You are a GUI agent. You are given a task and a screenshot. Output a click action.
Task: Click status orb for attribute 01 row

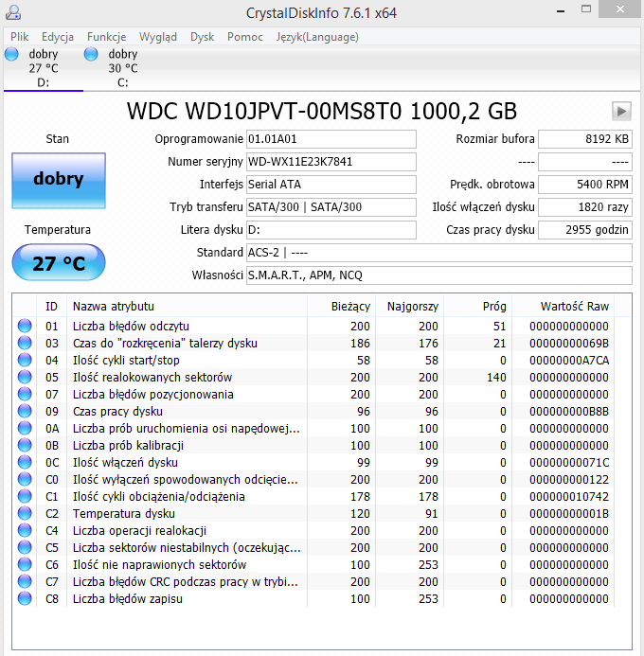point(25,326)
